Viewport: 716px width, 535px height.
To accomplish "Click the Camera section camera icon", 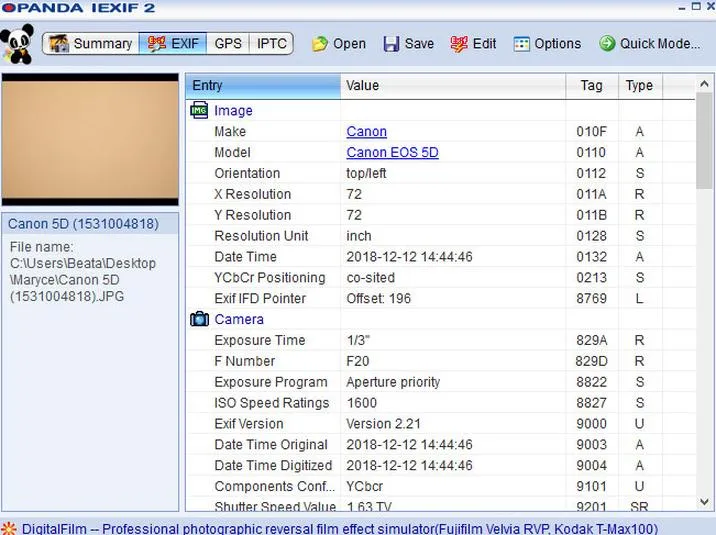I will 199,319.
